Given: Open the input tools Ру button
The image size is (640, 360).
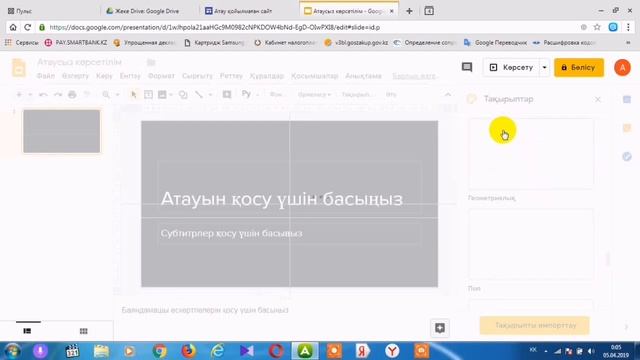Looking at the screenshot, I should pos(246,94).
